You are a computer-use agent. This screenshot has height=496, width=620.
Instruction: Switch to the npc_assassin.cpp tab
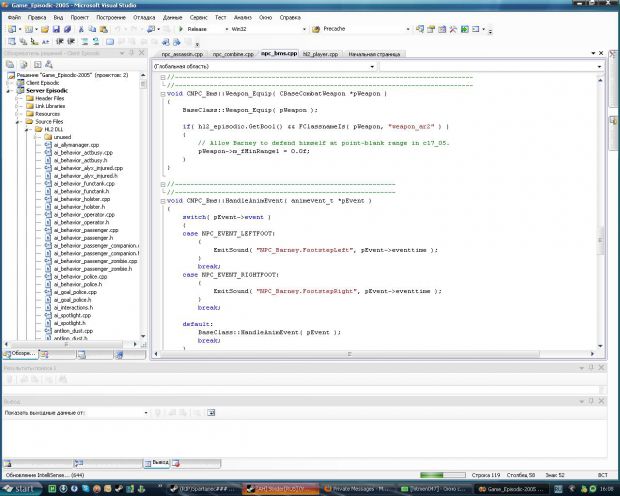pos(182,54)
